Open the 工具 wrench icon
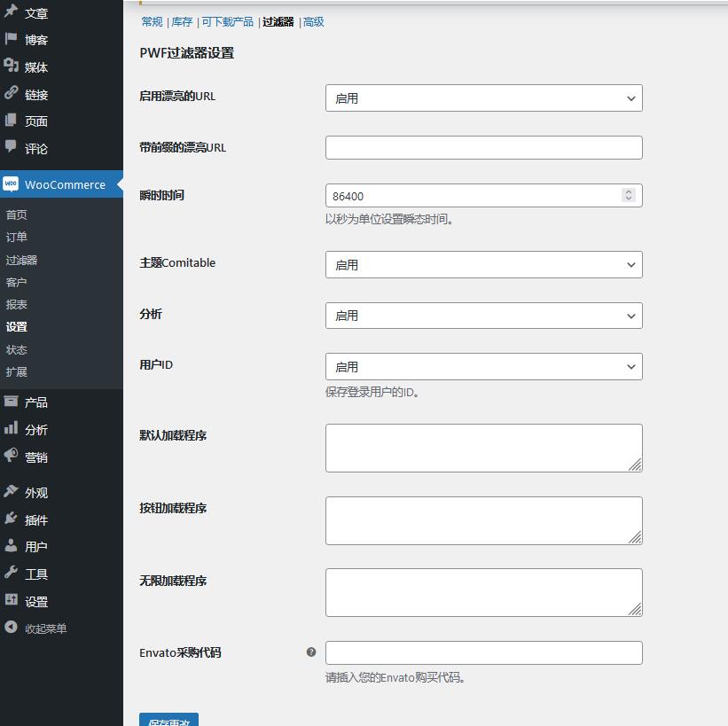This screenshot has height=726, width=728. click(11, 573)
